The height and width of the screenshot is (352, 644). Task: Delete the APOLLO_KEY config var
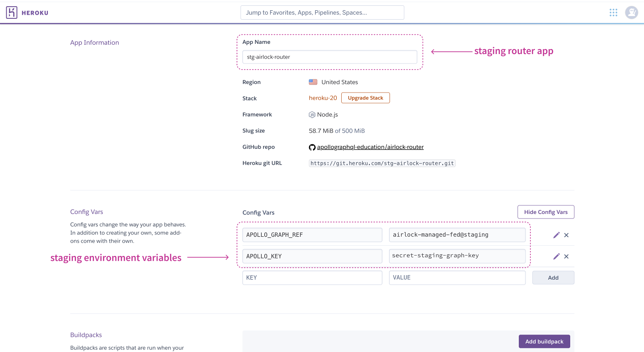tap(566, 256)
